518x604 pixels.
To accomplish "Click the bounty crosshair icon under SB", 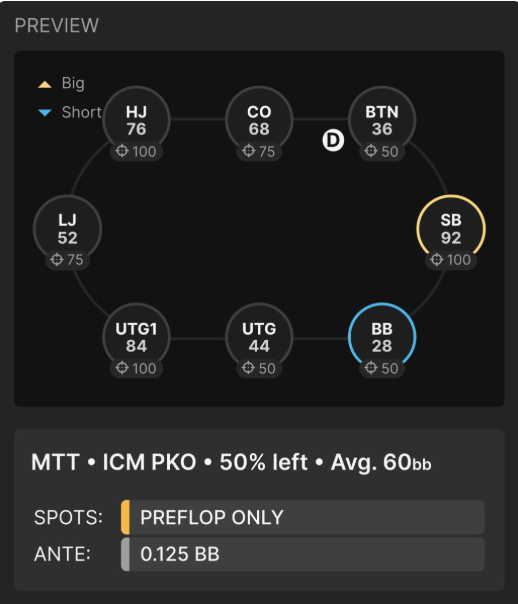I will (436, 259).
